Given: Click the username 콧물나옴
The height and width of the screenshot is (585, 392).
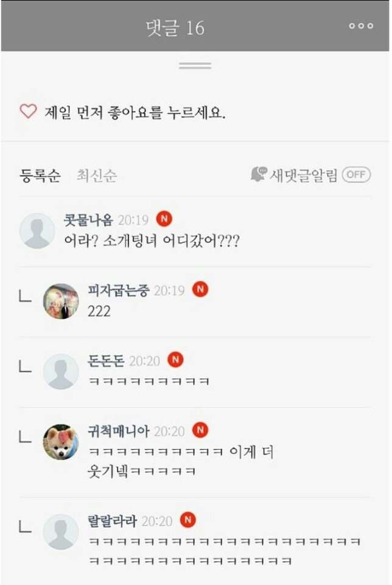Looking at the screenshot, I should pyautogui.click(x=88, y=220).
